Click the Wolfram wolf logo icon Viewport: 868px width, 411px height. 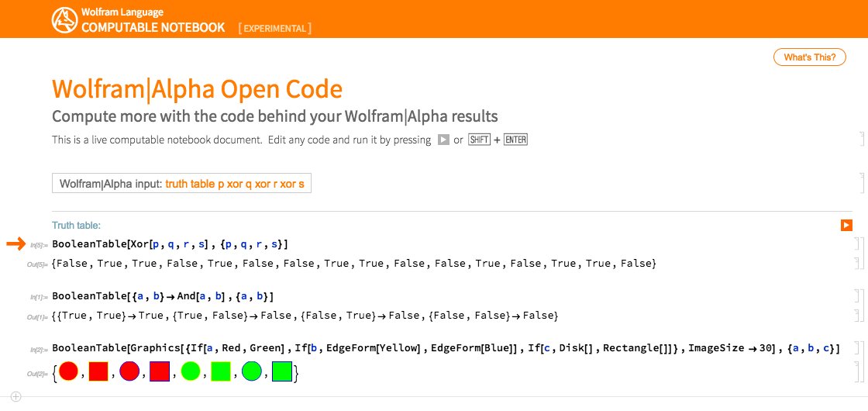[x=65, y=20]
